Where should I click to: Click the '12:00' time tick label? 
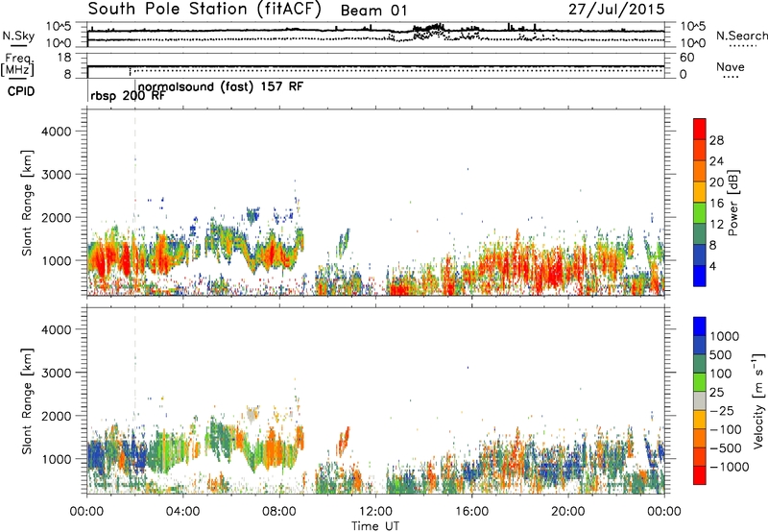[375, 512]
